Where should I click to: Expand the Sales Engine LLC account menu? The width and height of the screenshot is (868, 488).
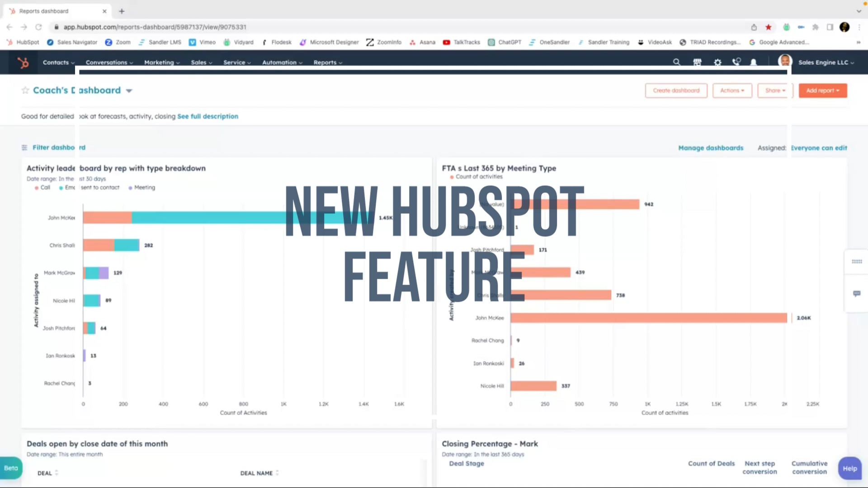[x=826, y=62]
